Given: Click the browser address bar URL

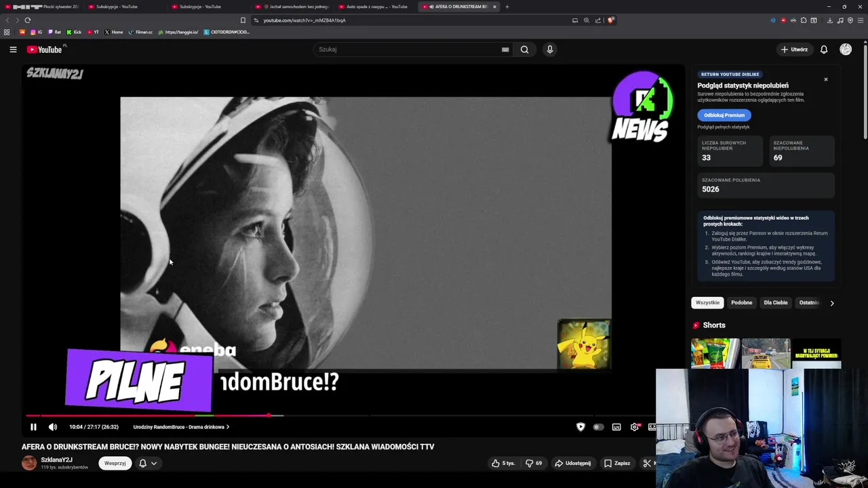Looking at the screenshot, I should (304, 20).
